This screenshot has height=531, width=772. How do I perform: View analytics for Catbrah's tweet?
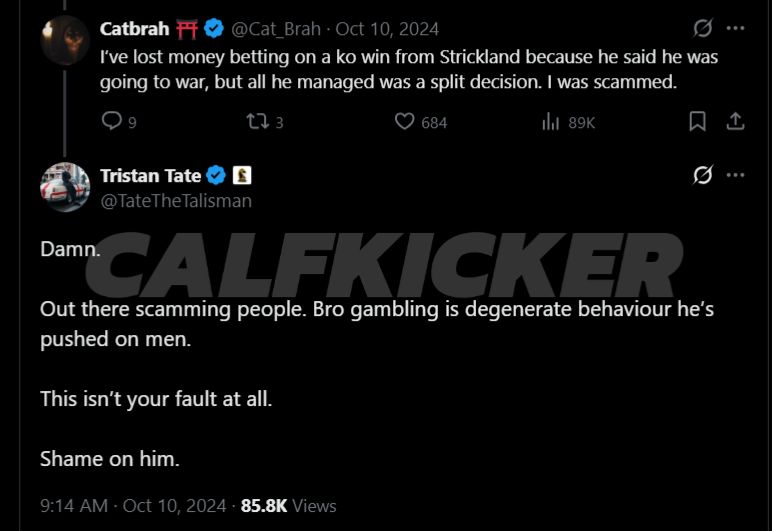[550, 121]
